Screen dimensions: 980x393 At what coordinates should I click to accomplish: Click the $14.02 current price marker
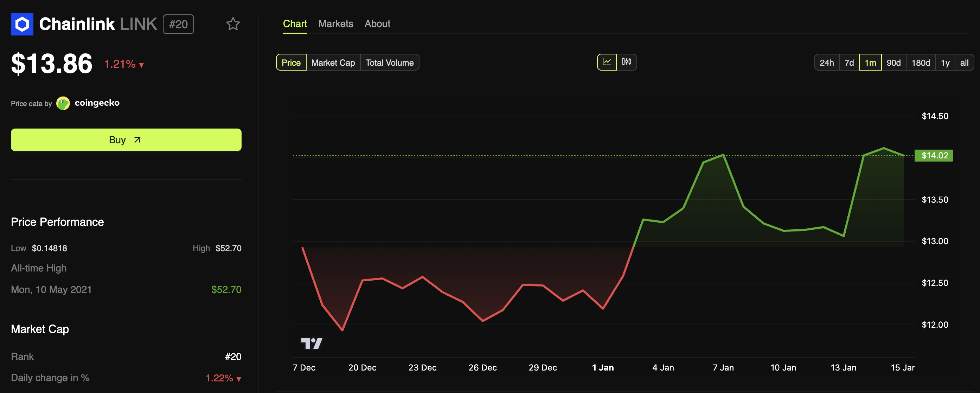click(934, 156)
